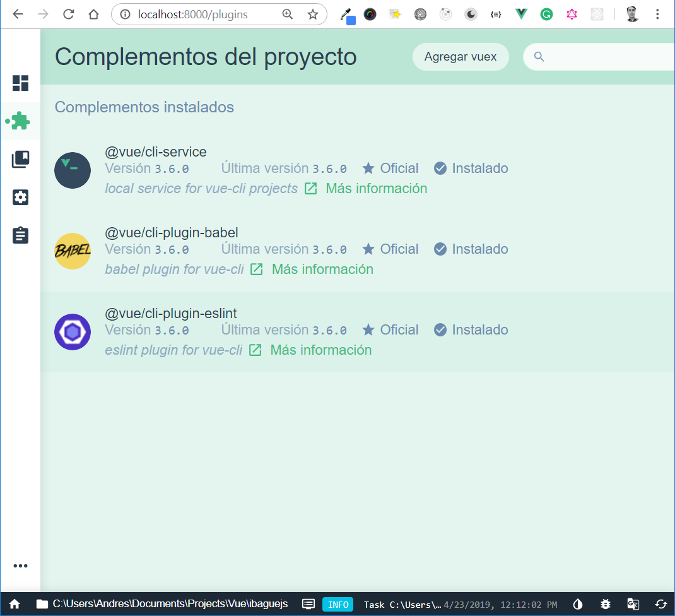Open the color picker eyedropper extension
675x616 pixels.
click(348, 16)
